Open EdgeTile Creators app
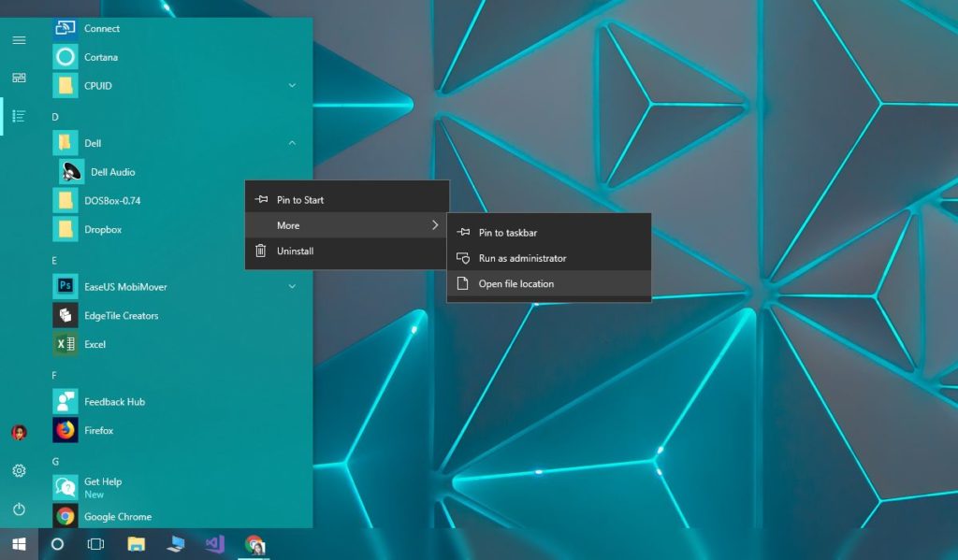958x560 pixels. 121,316
